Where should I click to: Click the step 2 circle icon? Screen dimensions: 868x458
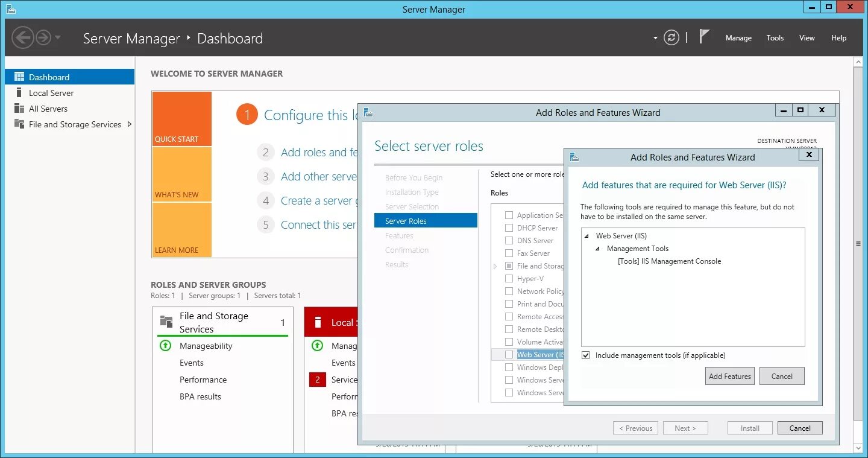point(265,153)
